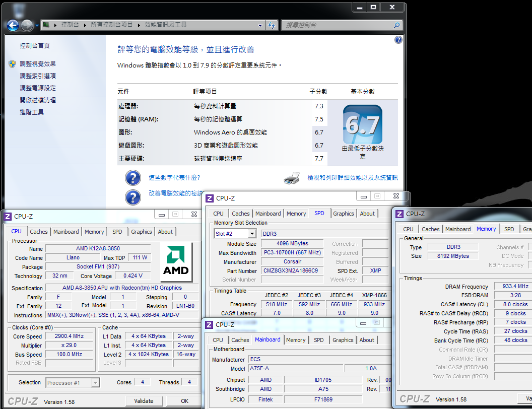Click the AMD K12A8-3850 name field
The width and height of the screenshot is (532, 409).
(x=98, y=249)
